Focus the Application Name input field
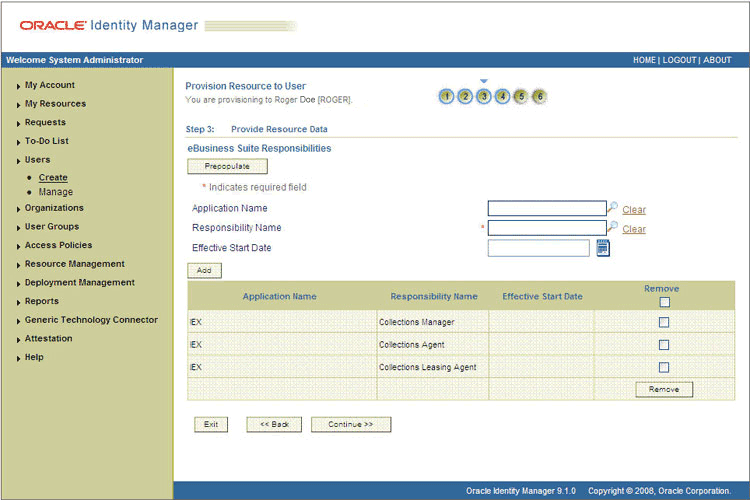Viewport: 750px width, 500px height. coord(547,208)
